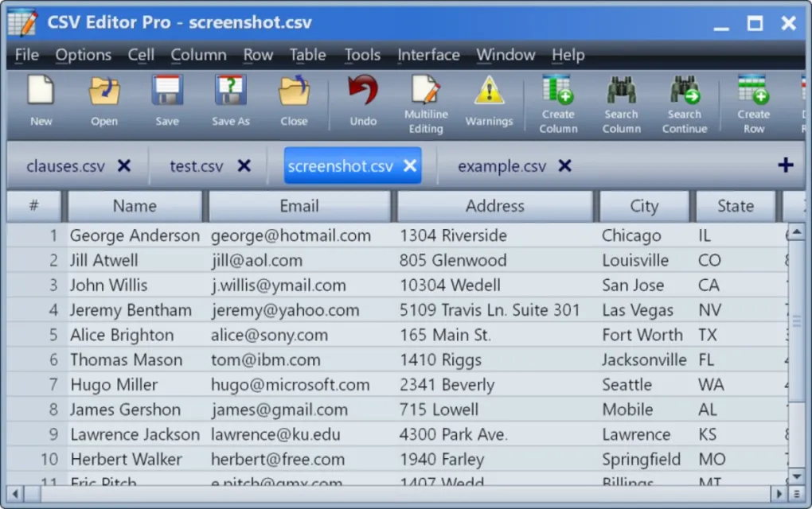
Task: Add a new tab with the plus button
Action: 785,165
